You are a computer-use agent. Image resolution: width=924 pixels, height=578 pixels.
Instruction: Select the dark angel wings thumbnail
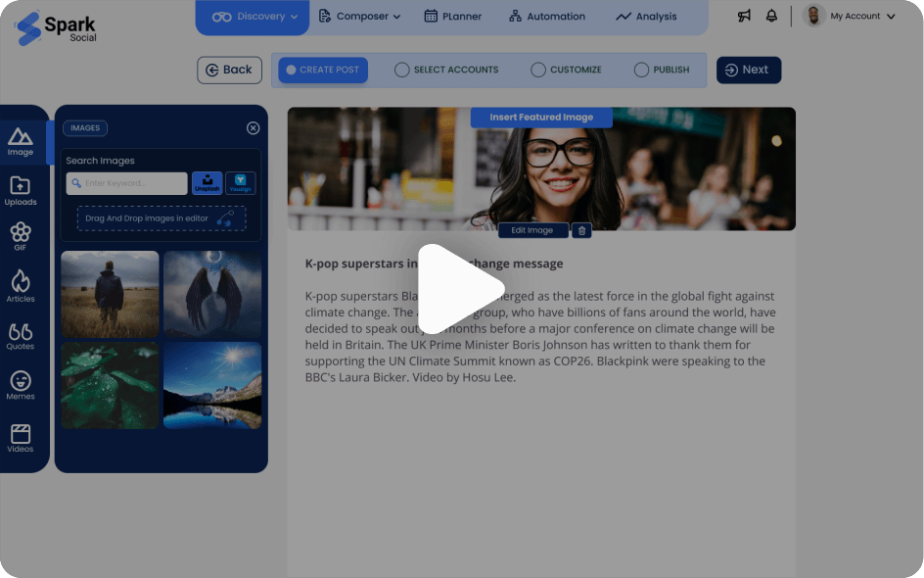212,294
